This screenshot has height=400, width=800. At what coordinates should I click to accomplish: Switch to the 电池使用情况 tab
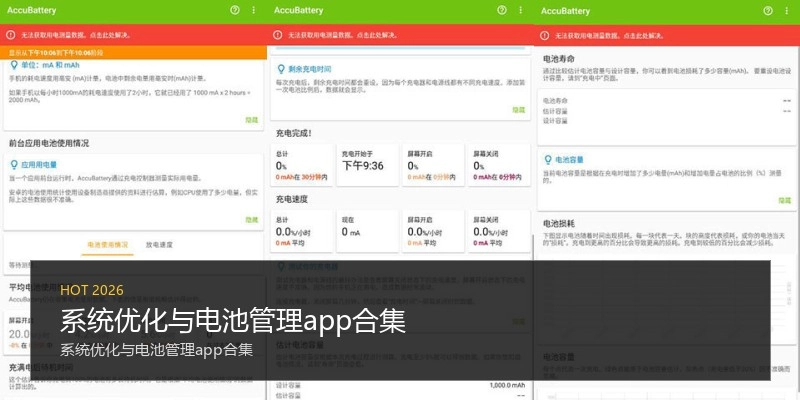(x=108, y=245)
